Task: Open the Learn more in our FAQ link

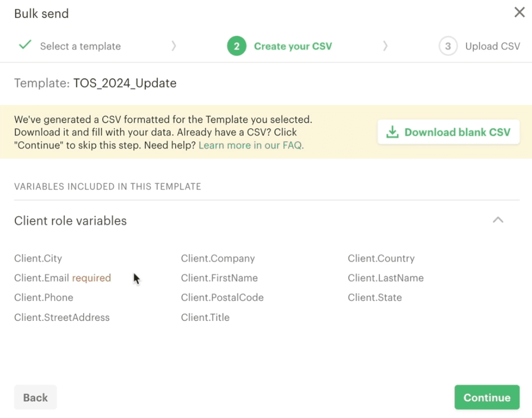Action: click(x=251, y=145)
